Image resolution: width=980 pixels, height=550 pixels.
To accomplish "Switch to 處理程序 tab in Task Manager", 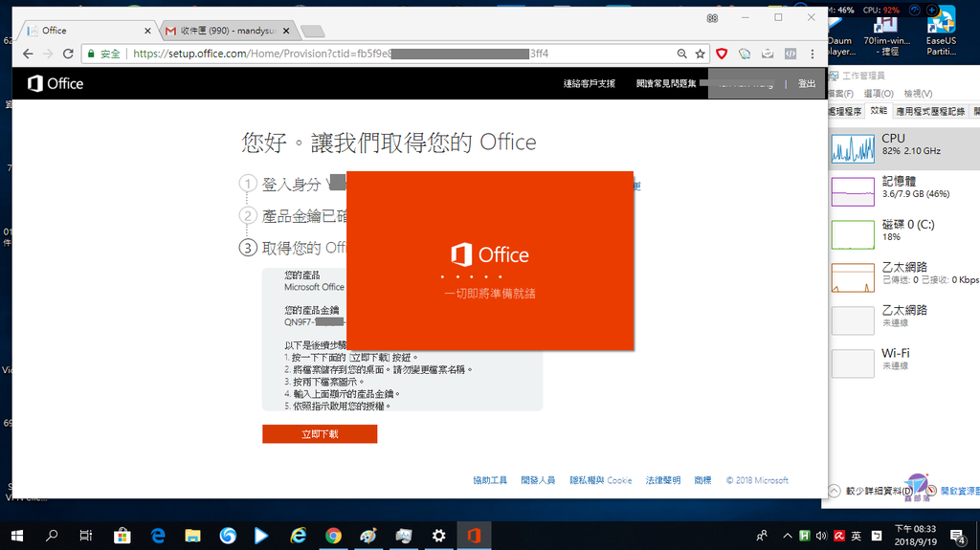I will coord(844,111).
